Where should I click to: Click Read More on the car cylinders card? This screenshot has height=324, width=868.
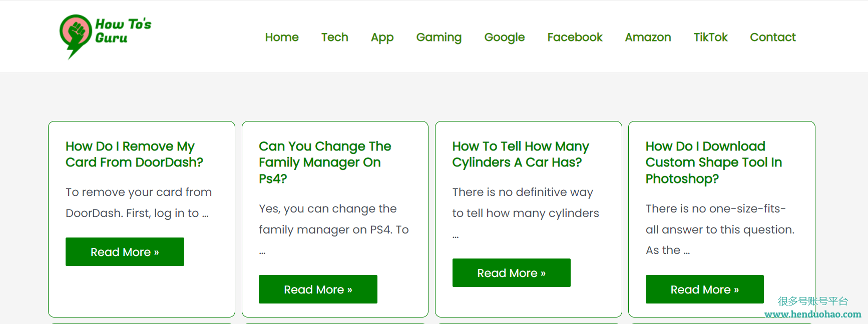pyautogui.click(x=511, y=272)
